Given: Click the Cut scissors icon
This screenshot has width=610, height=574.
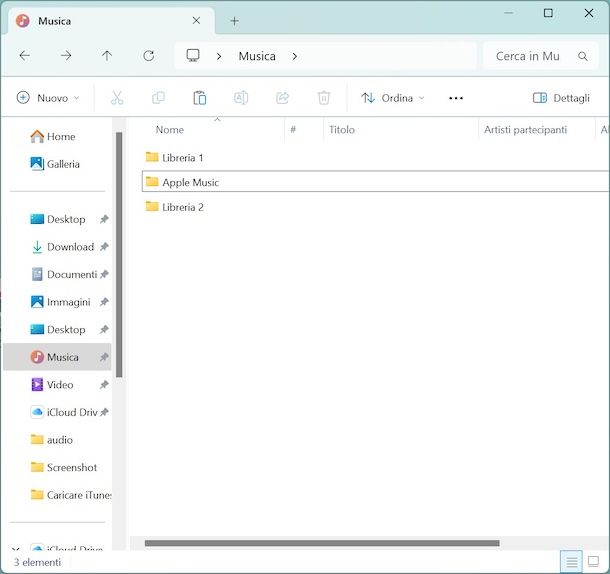Looking at the screenshot, I should [117, 98].
